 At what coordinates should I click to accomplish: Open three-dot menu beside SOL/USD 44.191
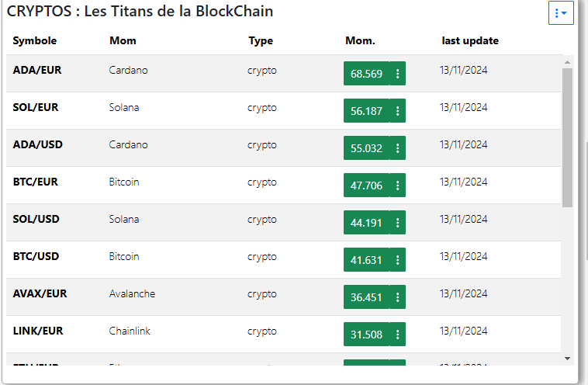coord(397,223)
